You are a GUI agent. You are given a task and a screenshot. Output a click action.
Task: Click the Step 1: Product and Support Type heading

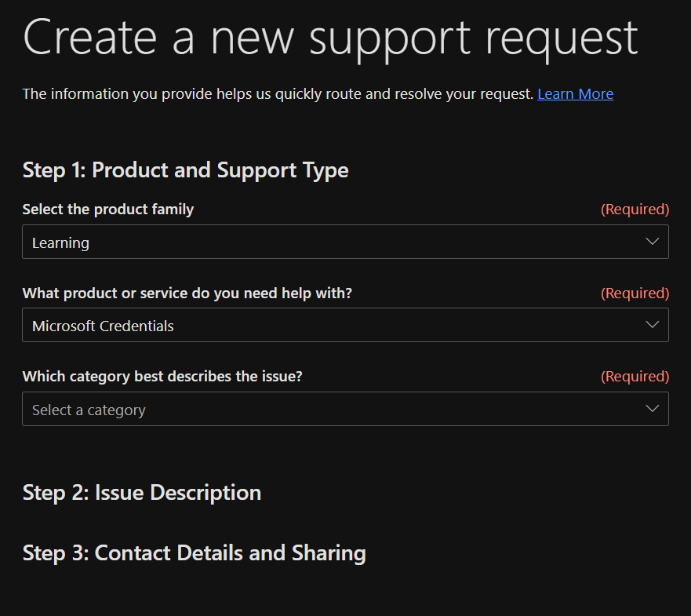coord(185,170)
